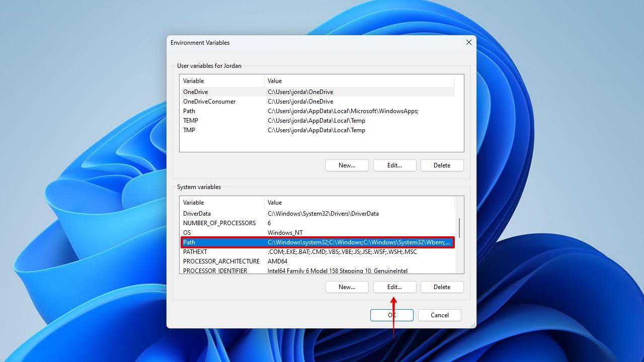Screen dimensions: 644x362
Task: Click New under System variables
Action: [x=347, y=287]
